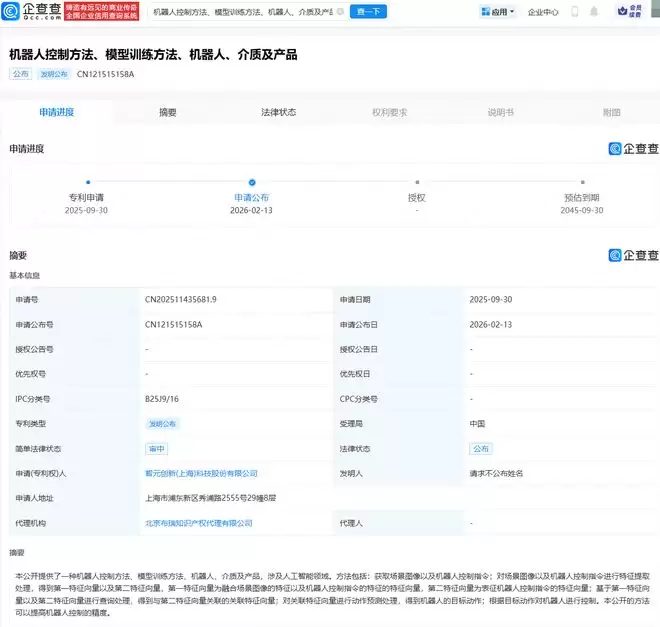Click the 审中 legal status tag
This screenshot has width=660, height=627.
click(156, 449)
